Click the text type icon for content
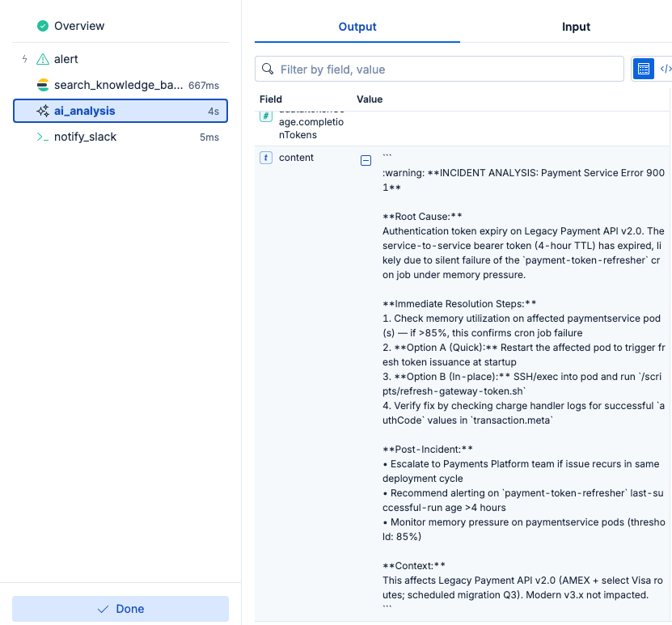Screen dimensions: 672x625 pos(265,158)
